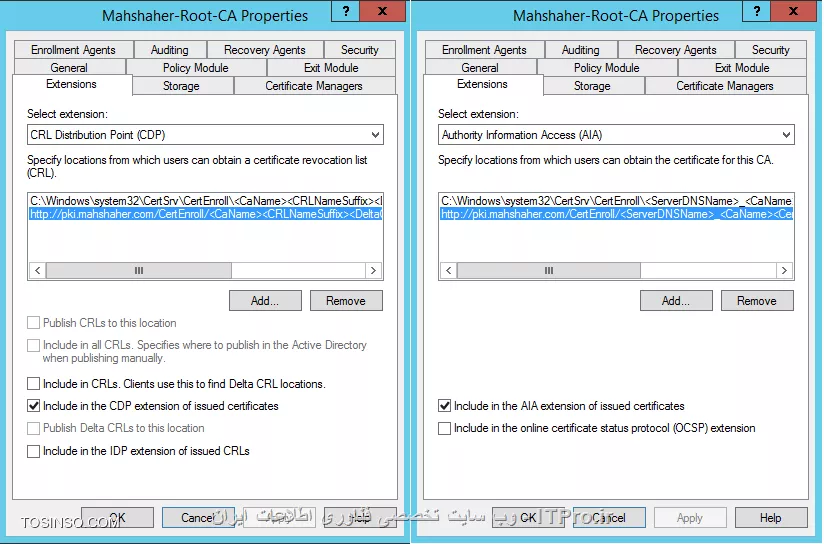Toggle 'Include in all CRLs' checkbox
The width and height of the screenshot is (824, 544).
pos(33,345)
